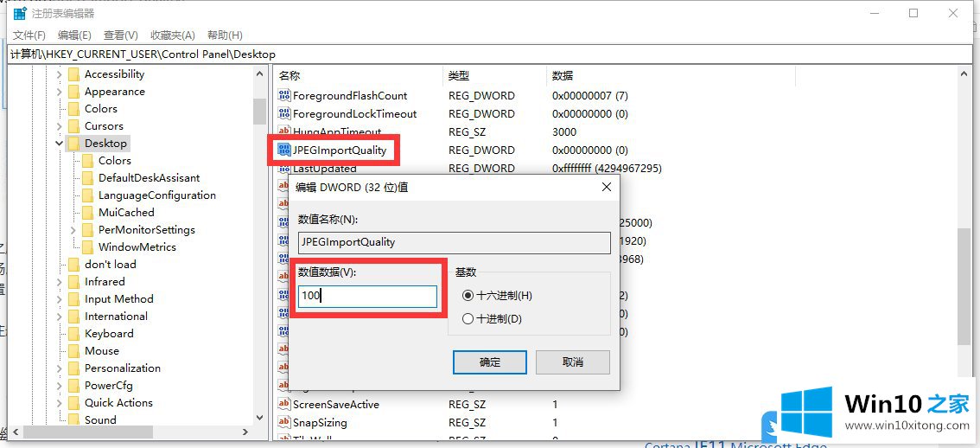Select the International tree item
Viewport: 980px width, 448px height.
(x=117, y=317)
